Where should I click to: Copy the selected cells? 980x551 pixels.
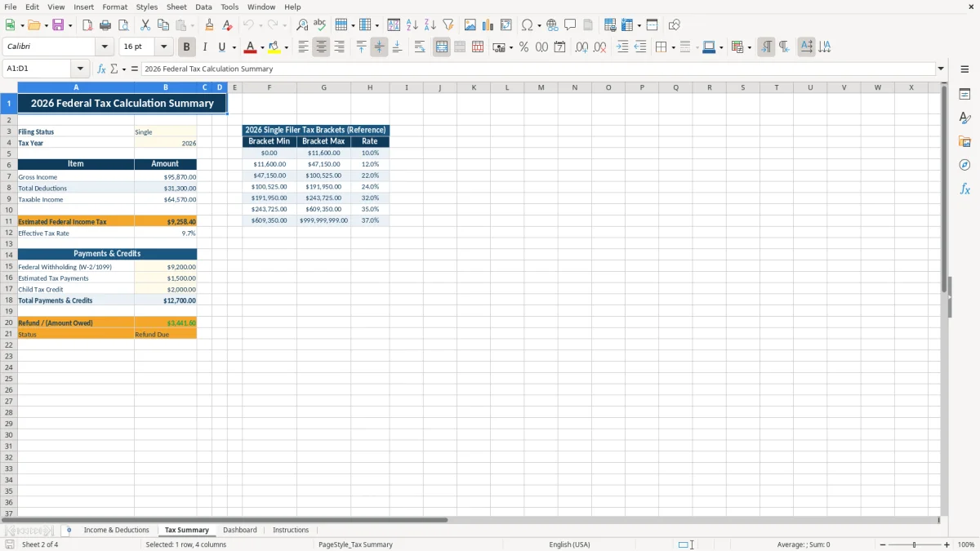tap(163, 25)
